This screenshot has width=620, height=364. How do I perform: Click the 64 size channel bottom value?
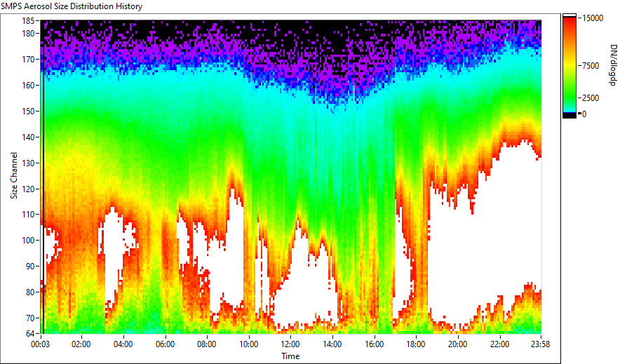point(30,334)
